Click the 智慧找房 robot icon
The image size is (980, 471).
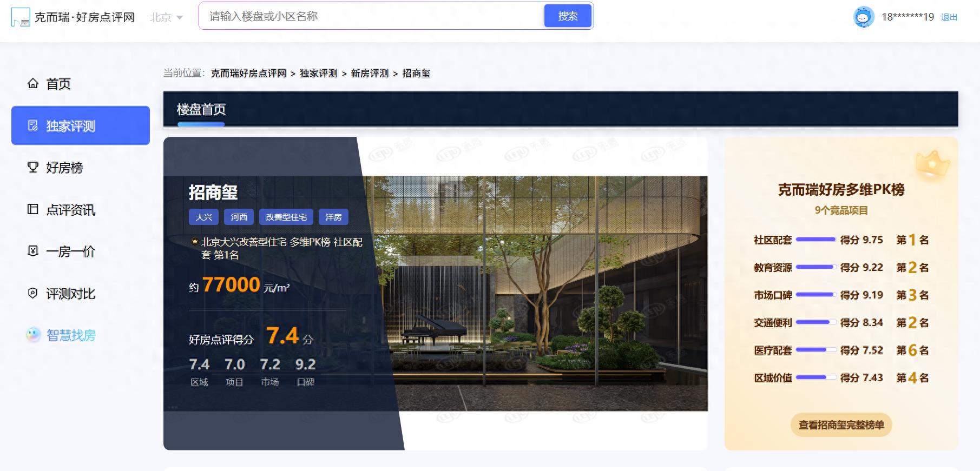click(34, 335)
